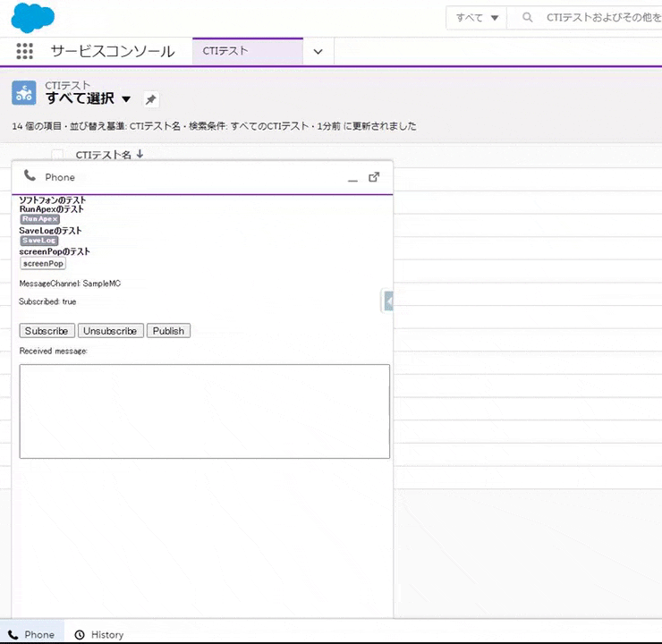Screen dimensions: 662x644
Task: Click the Received message: label
Action: click(53, 352)
